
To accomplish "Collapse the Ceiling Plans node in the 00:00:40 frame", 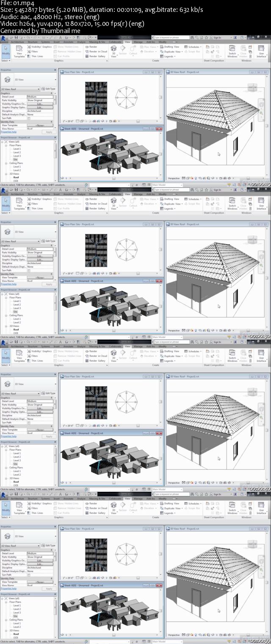I will (x=7, y=468).
